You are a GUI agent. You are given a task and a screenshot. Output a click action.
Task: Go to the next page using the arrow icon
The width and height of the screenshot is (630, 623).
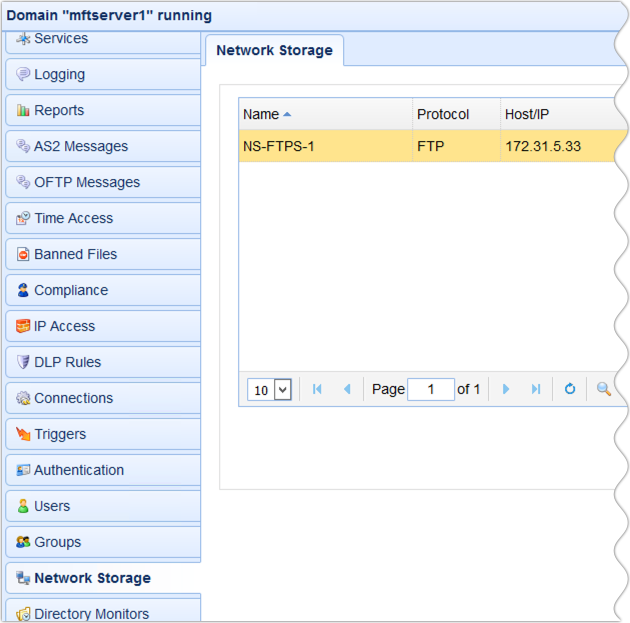point(506,389)
